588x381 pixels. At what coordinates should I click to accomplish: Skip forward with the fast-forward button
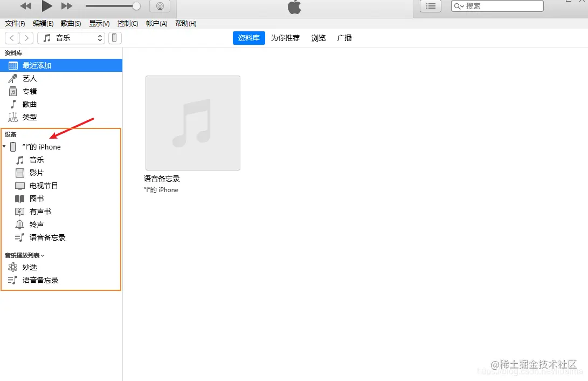(67, 5)
